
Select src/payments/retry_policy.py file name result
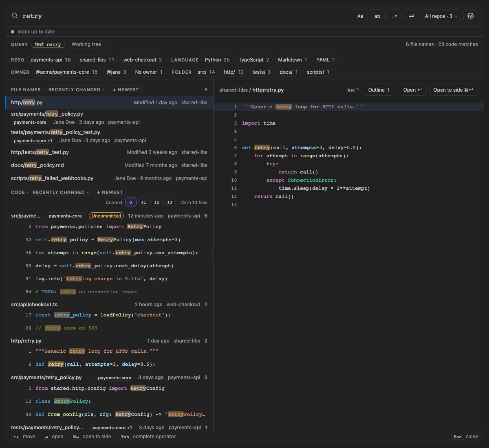109,118
